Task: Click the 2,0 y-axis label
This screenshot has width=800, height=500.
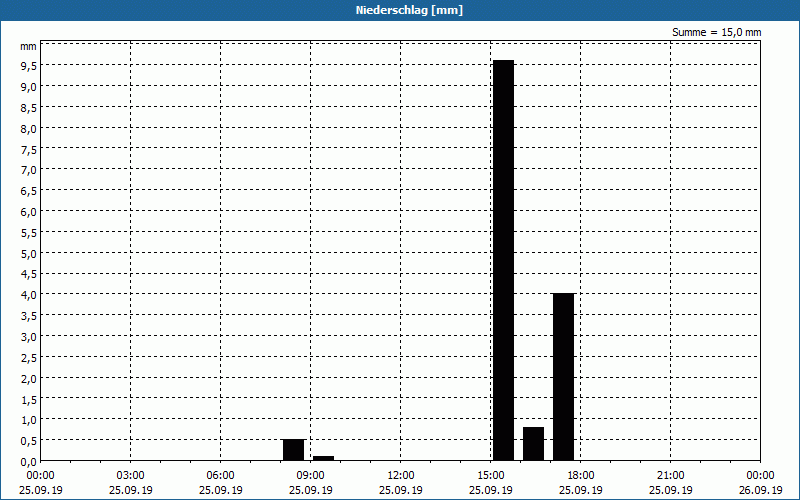Action: tap(29, 379)
